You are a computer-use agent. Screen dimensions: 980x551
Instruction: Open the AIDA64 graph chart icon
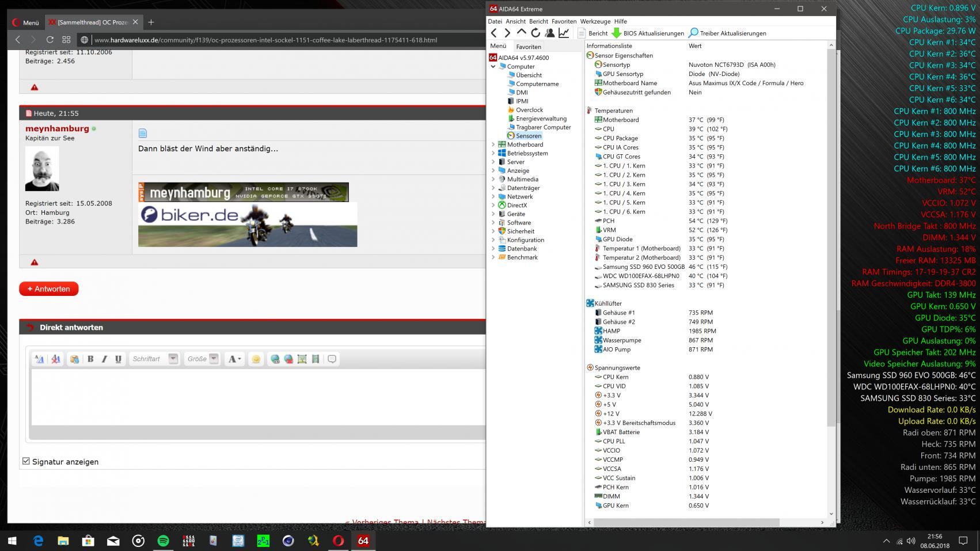564,33
